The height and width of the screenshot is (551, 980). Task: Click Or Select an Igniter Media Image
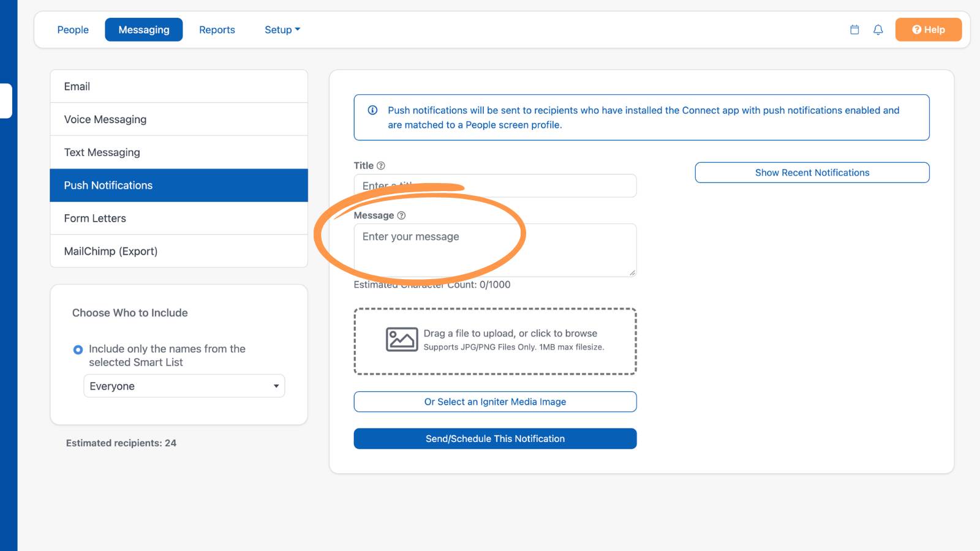pos(495,402)
